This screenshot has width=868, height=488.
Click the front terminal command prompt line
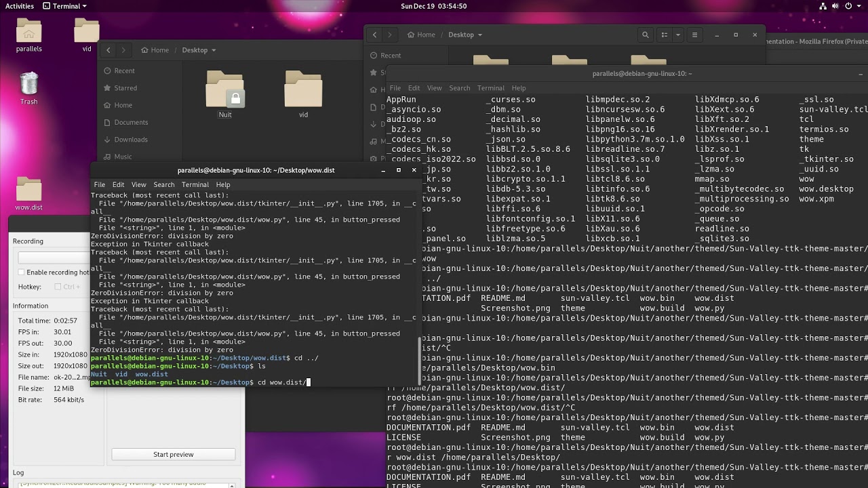pyautogui.click(x=201, y=382)
